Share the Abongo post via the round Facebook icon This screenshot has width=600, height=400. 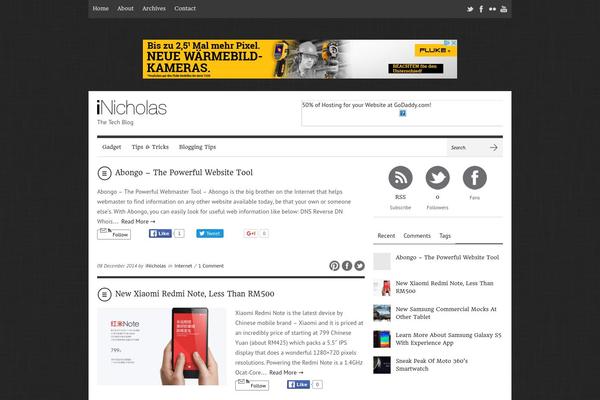point(347,266)
